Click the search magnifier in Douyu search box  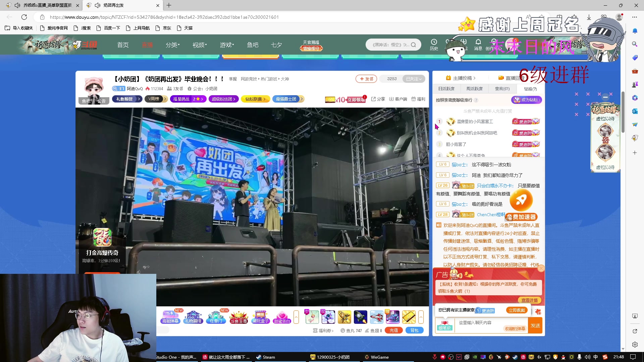pos(414,45)
